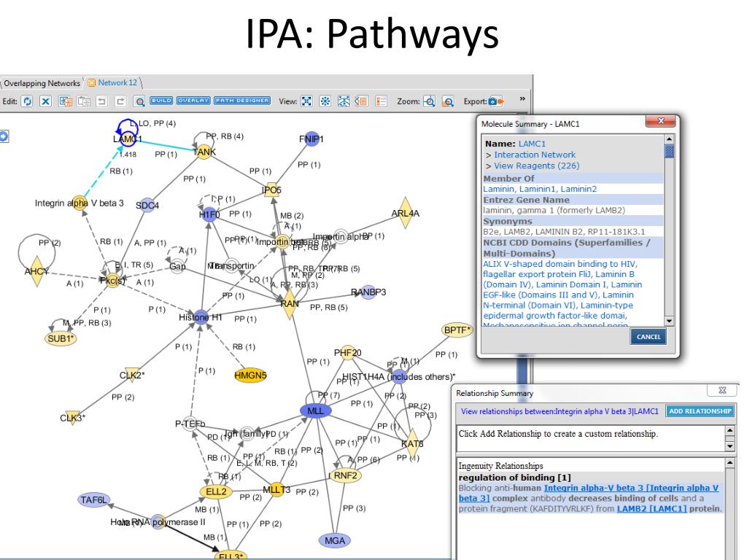
Task: Click the paste icon in Edit toolbar
Action: coord(84,101)
